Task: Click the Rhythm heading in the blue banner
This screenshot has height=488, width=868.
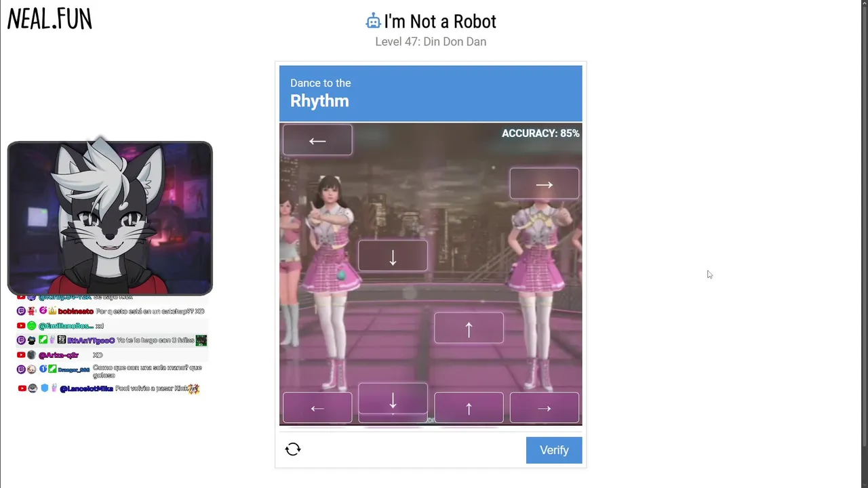Action: click(x=319, y=101)
